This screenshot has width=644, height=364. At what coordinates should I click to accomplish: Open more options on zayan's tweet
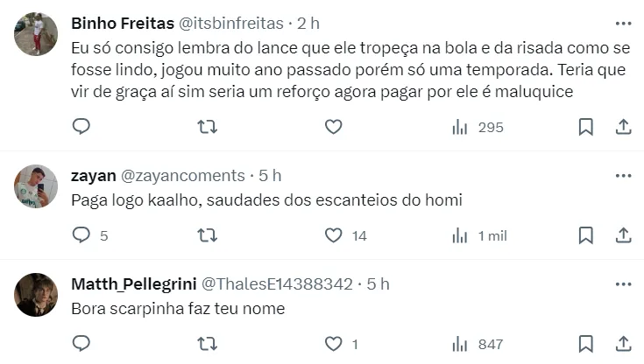coord(623,175)
